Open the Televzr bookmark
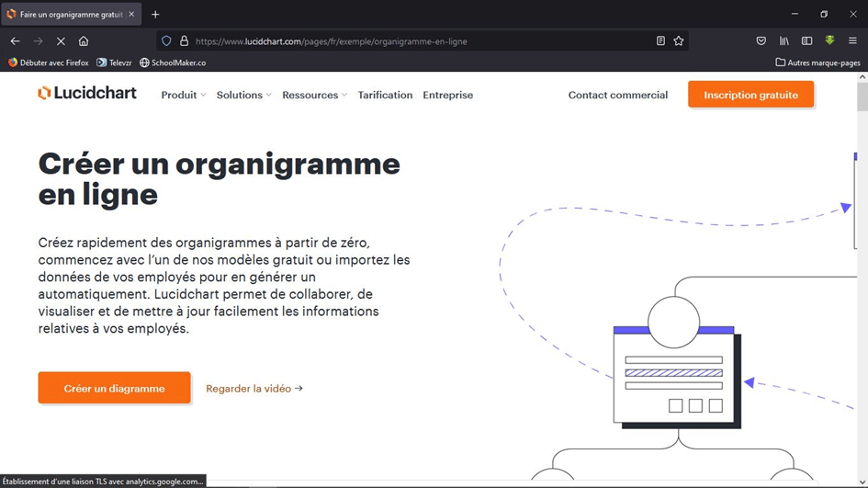Image resolution: width=868 pixels, height=488 pixels. 114,62
